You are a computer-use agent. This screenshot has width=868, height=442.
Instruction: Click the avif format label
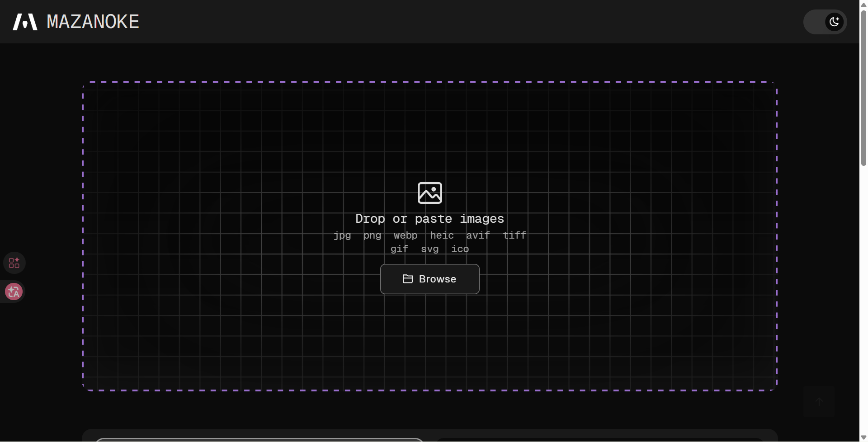[478, 235]
